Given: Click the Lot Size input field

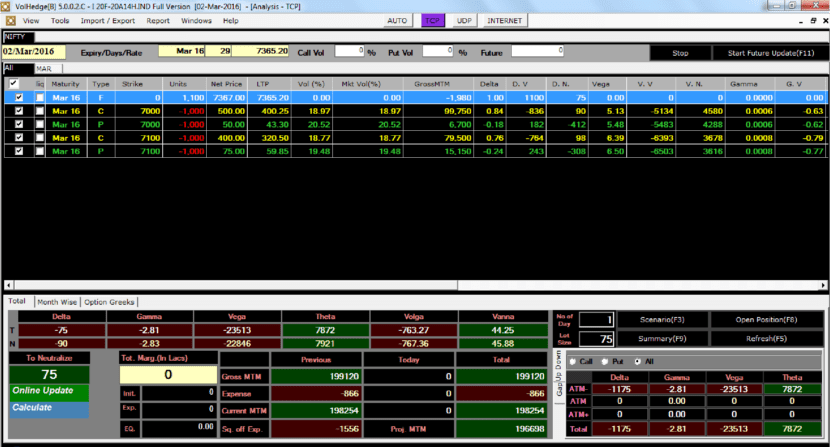Looking at the screenshot, I should point(597,339).
